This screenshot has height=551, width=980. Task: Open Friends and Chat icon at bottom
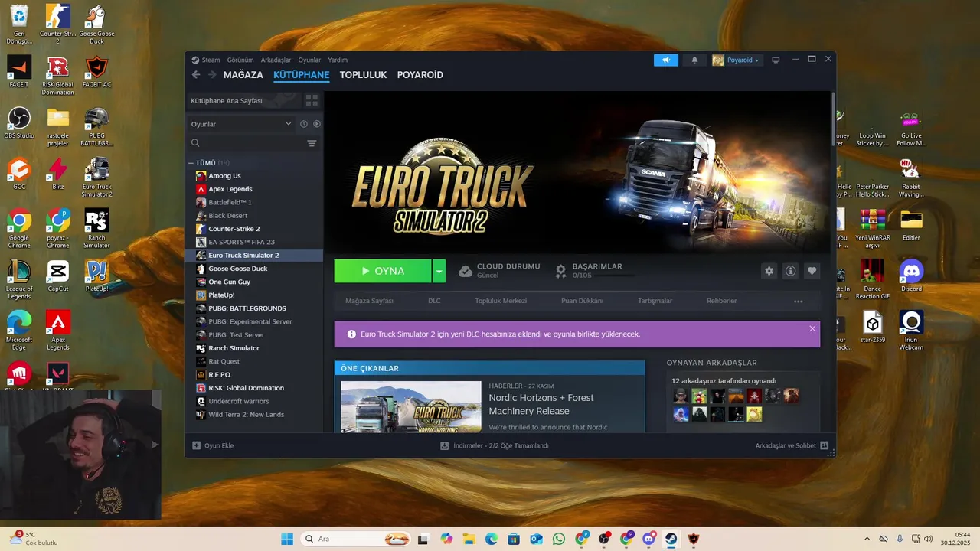click(x=825, y=445)
